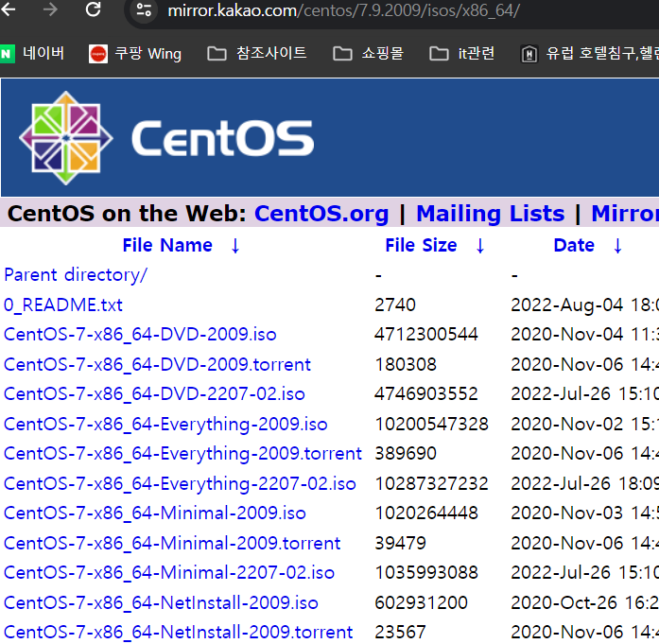Select file size 4746903552

click(426, 394)
